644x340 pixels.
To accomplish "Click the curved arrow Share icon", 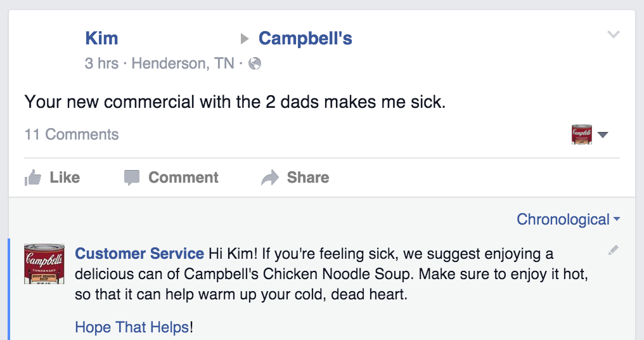I will click(270, 178).
